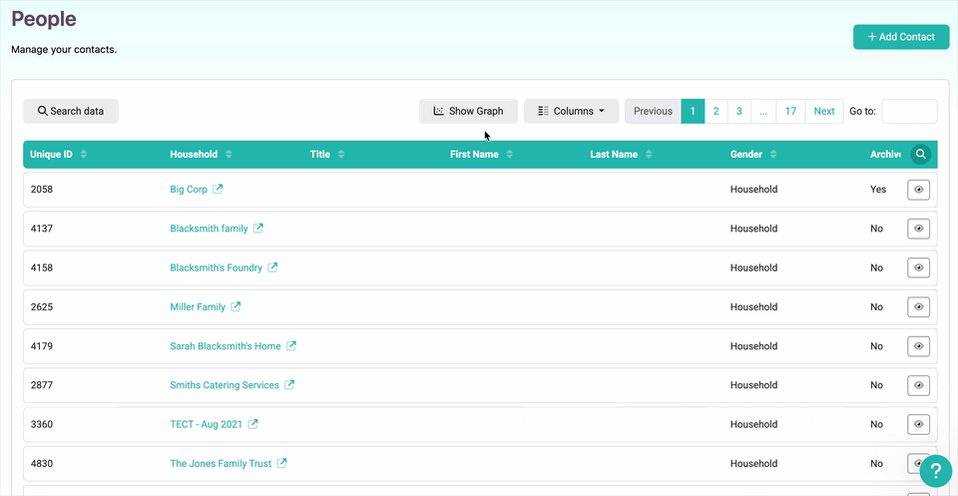
Task: Click the Search data button
Action: click(71, 111)
